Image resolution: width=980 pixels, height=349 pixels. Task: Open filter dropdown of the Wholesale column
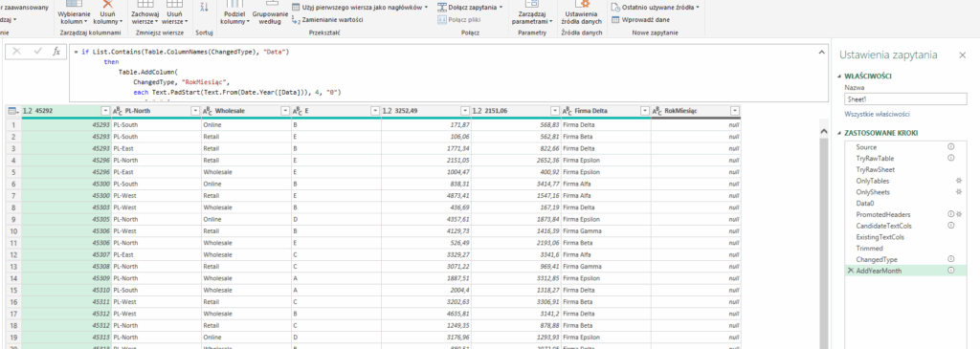click(285, 111)
